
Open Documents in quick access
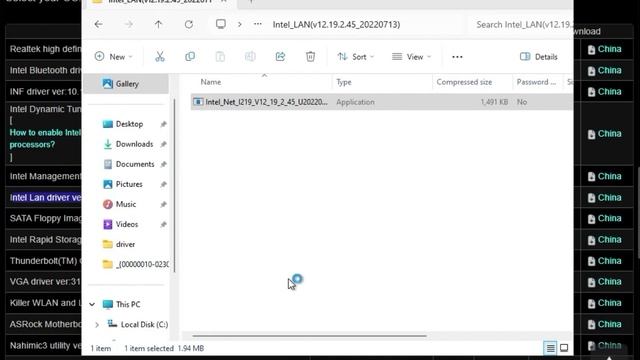(135, 164)
